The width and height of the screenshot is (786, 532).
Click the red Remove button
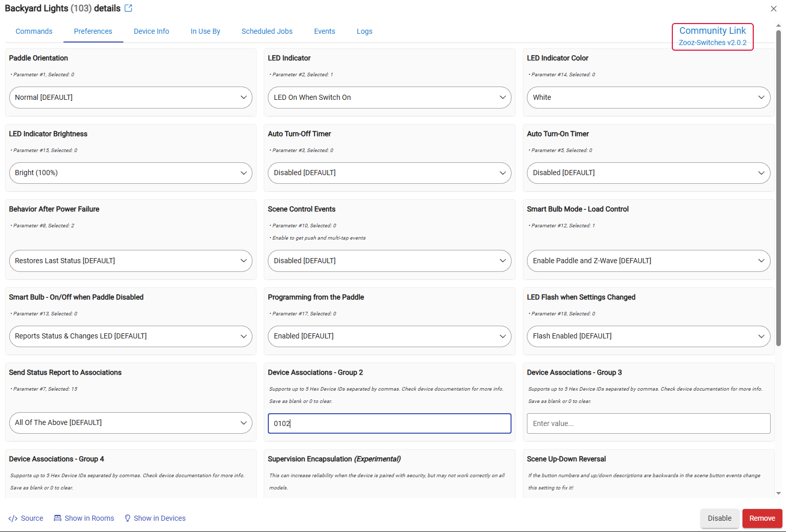pyautogui.click(x=762, y=518)
